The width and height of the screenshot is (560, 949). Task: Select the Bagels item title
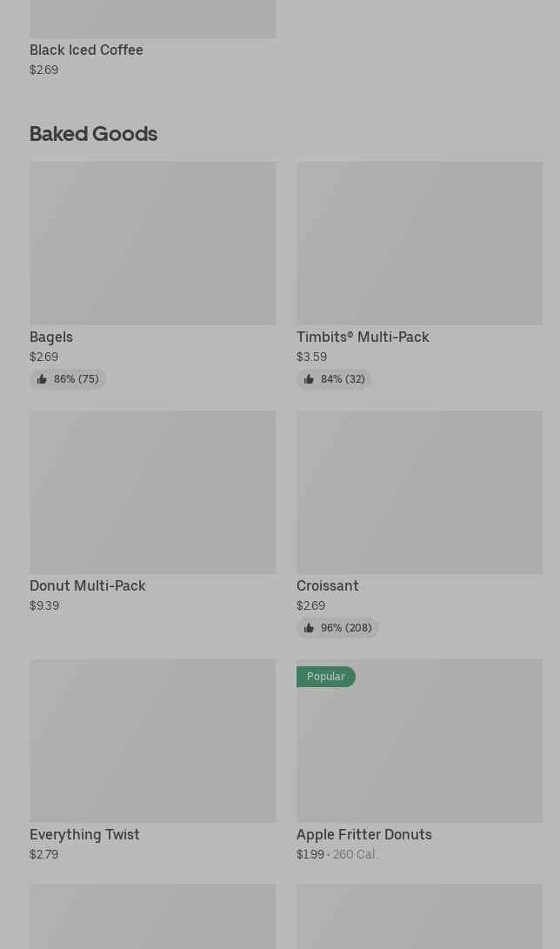tap(51, 337)
